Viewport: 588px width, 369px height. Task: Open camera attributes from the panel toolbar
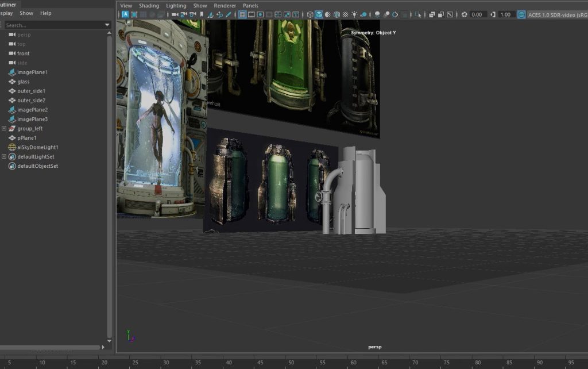(x=193, y=14)
